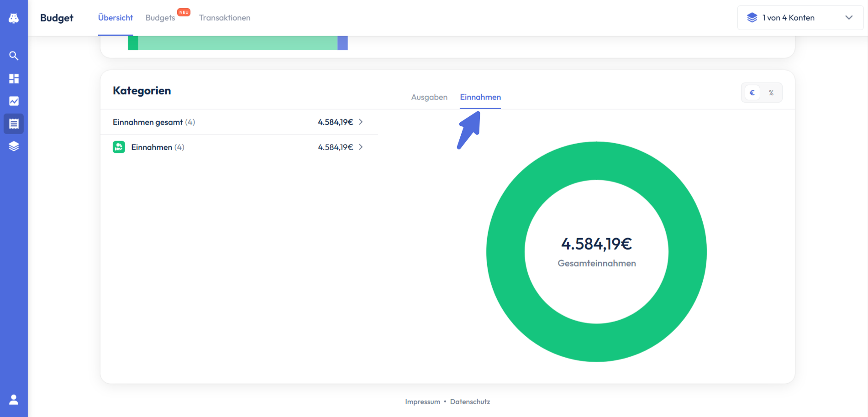Open search from the sidebar magnifier icon

14,56
